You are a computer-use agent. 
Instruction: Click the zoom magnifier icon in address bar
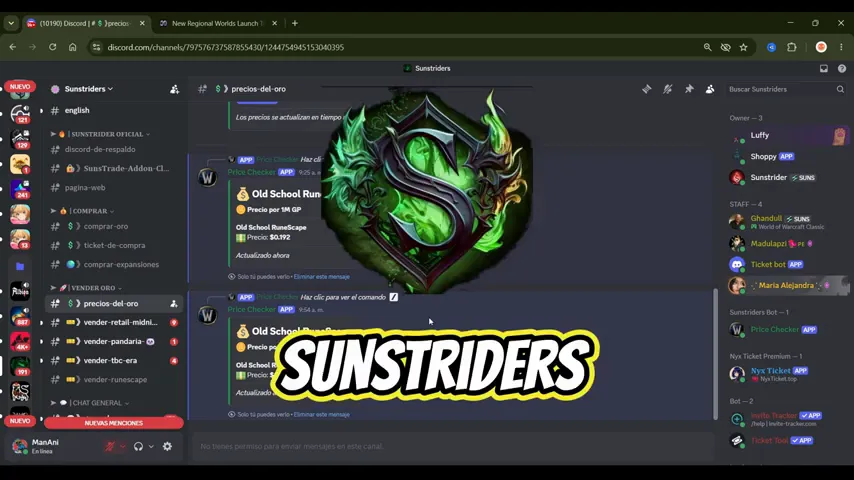[707, 47]
